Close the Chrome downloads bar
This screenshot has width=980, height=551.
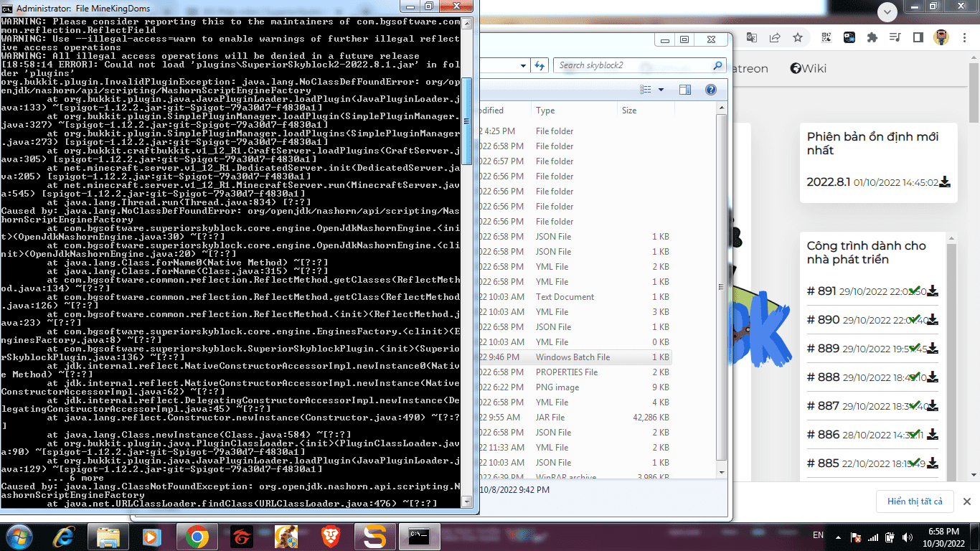click(x=966, y=501)
